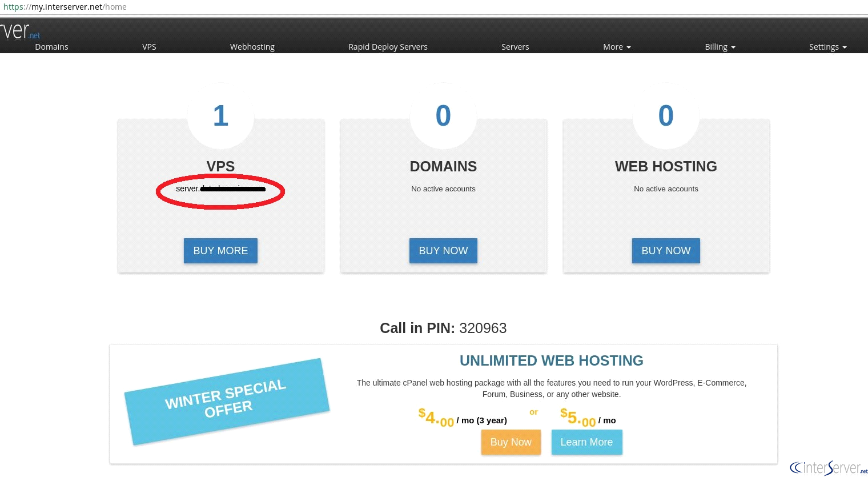
Task: Click the Domains count number 0
Action: (443, 115)
